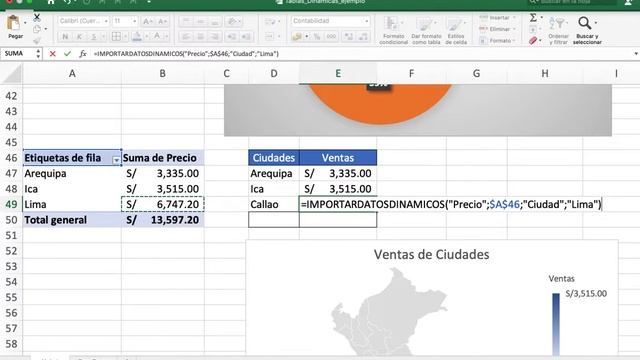Screen dimensions: 640x360
Task: Click the Bottom Align icon
Action: (x=215, y=21)
